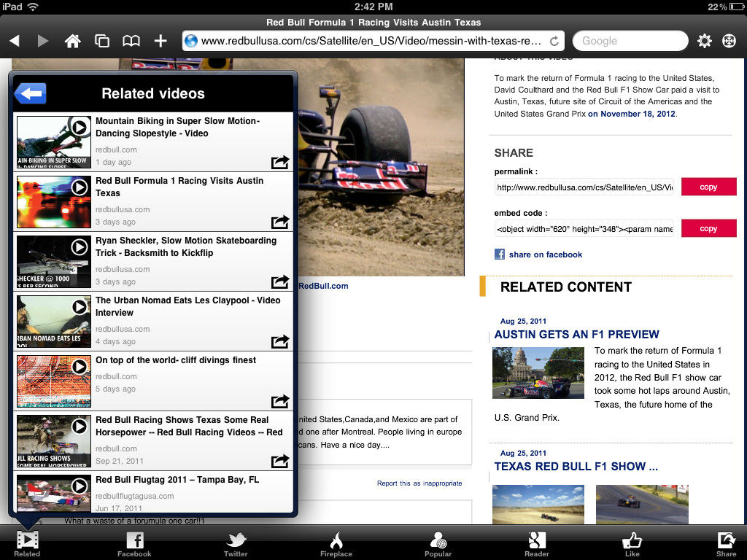Tap the Google search field
This screenshot has width=747, height=560.
click(630, 41)
